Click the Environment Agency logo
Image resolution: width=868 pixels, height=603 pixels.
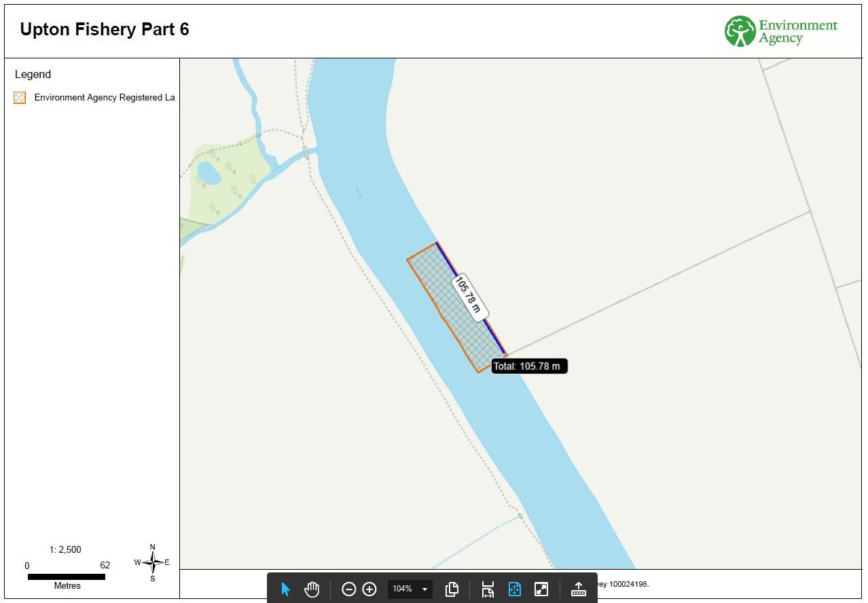[x=780, y=31]
